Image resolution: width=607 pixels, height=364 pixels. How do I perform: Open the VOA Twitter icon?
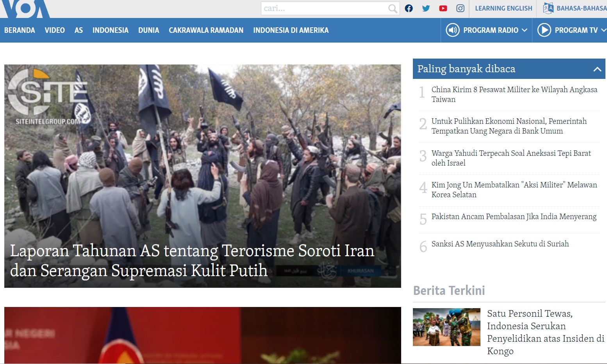pos(426,8)
